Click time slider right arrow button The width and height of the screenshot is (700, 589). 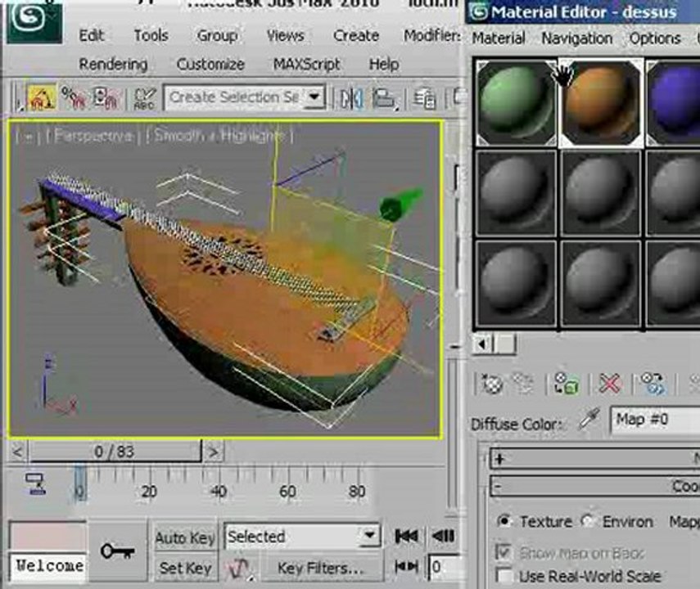click(213, 452)
